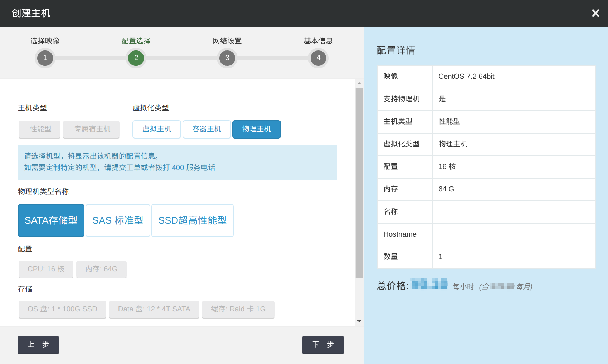This screenshot has height=364, width=608.
Task: Click the 下一步 button
Action: click(x=323, y=345)
